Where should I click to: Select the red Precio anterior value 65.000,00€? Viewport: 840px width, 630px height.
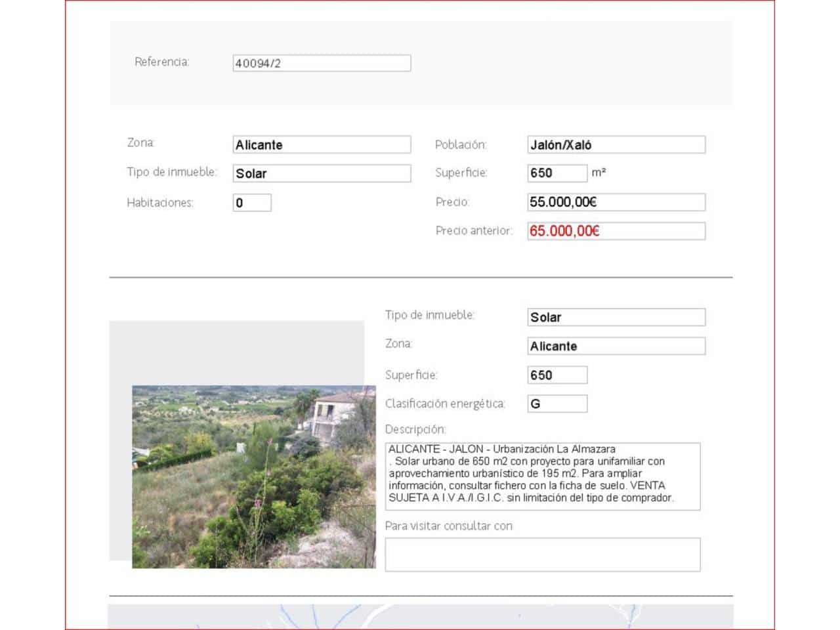[x=616, y=230]
